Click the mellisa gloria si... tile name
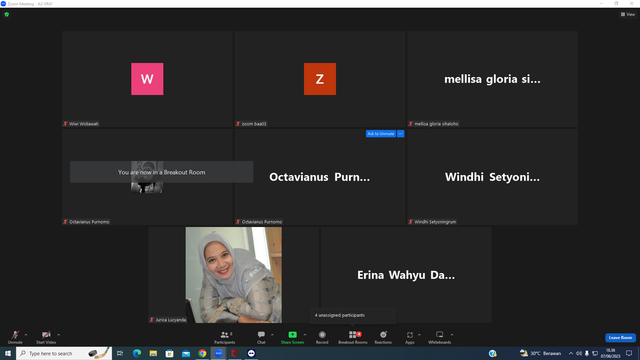 [x=492, y=79]
